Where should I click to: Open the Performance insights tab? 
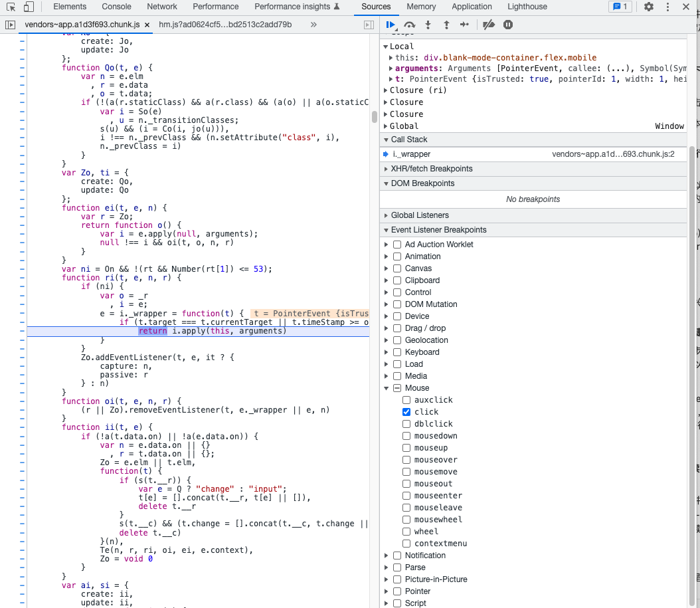click(x=297, y=7)
